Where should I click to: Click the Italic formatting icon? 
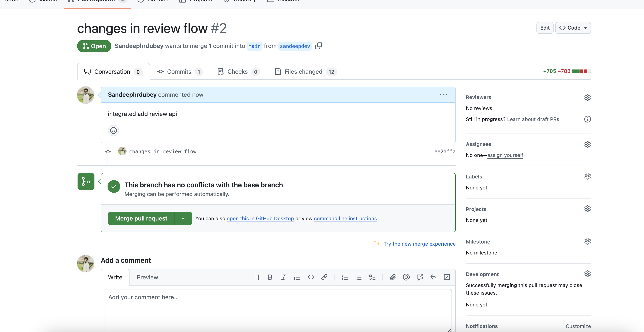click(284, 277)
